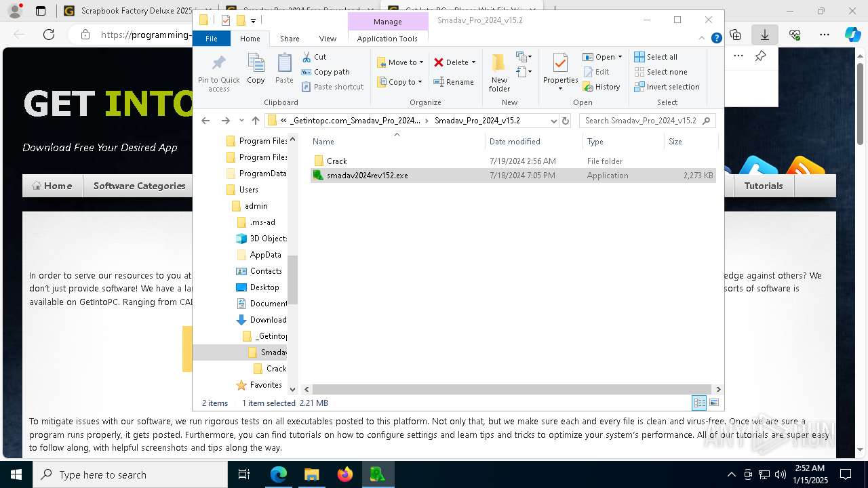Switch to the Share ribbon tab
868x488 pixels.
point(290,39)
